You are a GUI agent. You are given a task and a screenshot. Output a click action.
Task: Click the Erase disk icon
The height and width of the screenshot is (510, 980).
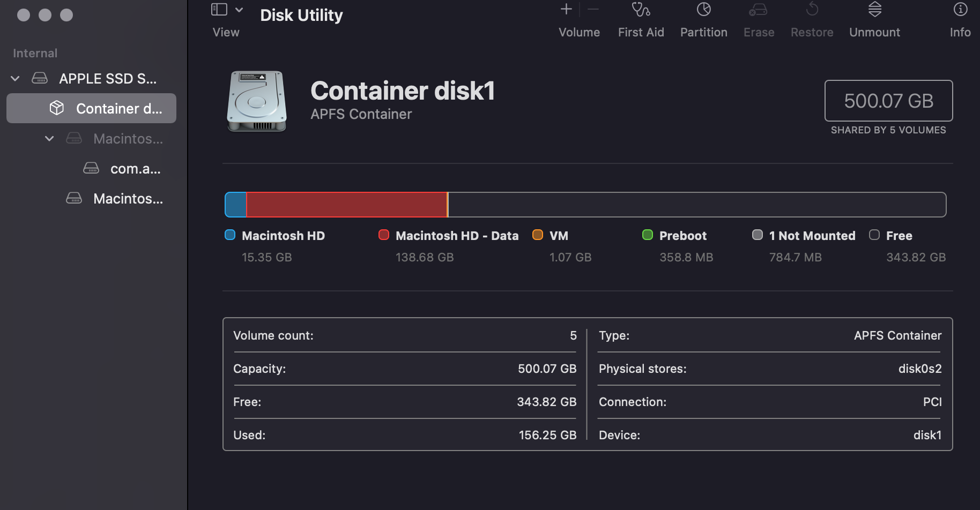click(758, 10)
